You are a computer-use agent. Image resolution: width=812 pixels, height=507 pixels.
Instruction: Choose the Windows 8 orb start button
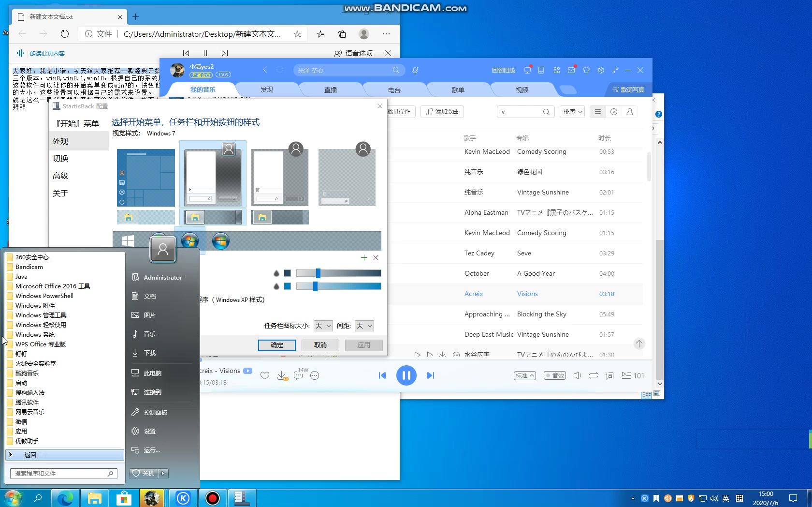pyautogui.click(x=221, y=241)
